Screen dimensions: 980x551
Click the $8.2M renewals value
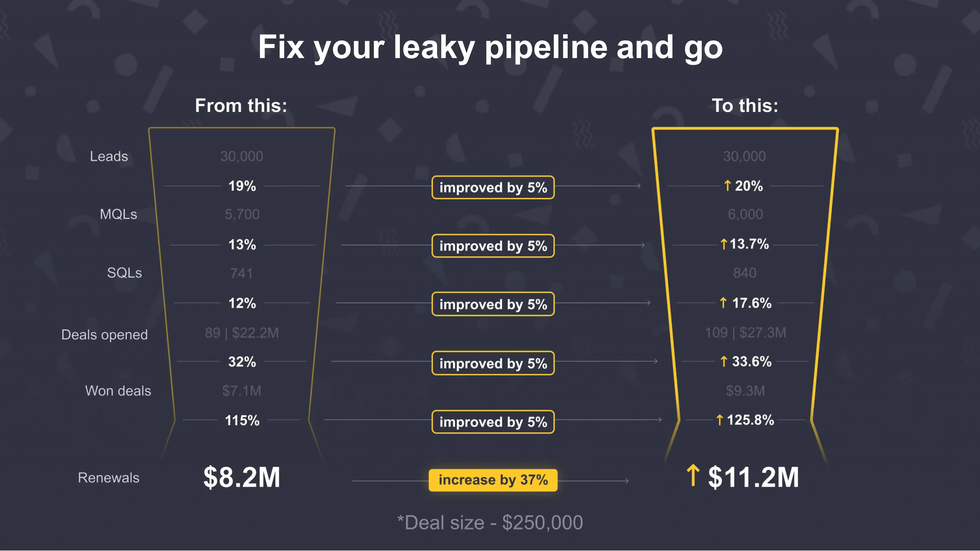pos(242,477)
